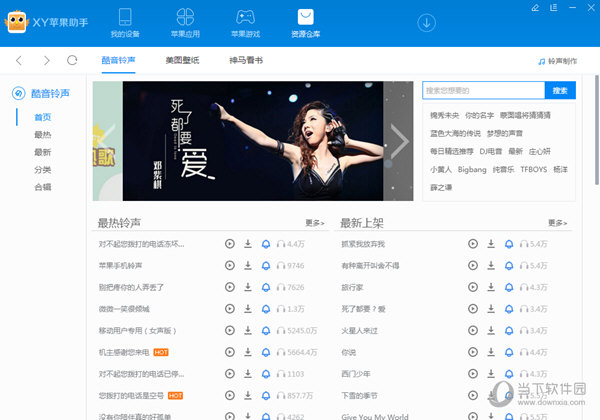Click bell icon for 西门少年
This screenshot has height=420, width=600.
coord(509,374)
